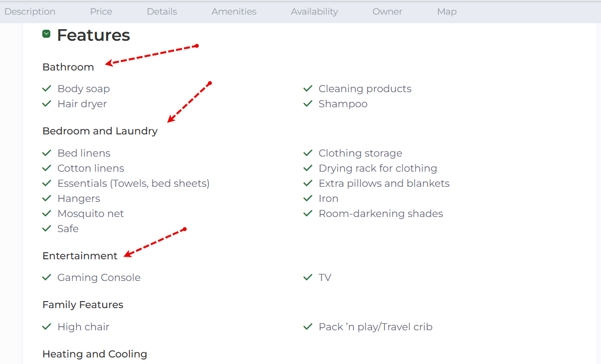This screenshot has width=601, height=364.
Task: Click the checkmark beside Body soap
Action: coord(47,89)
